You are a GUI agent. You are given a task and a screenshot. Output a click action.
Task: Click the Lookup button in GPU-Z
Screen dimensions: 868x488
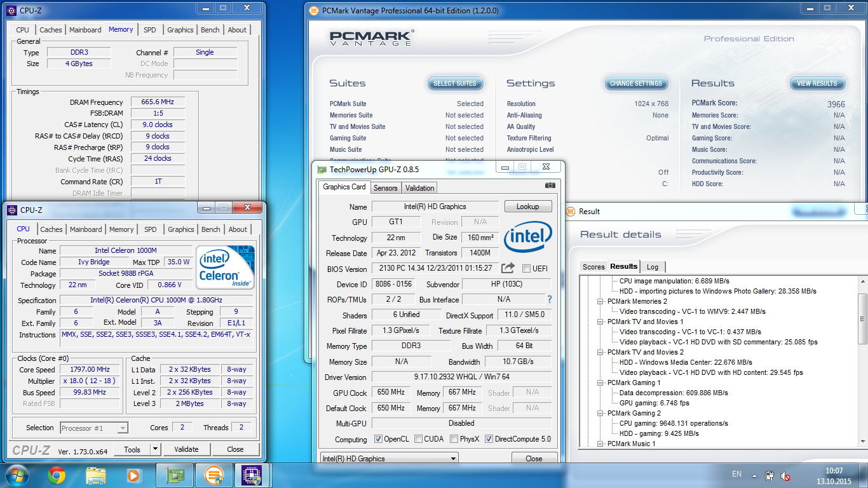tap(527, 207)
